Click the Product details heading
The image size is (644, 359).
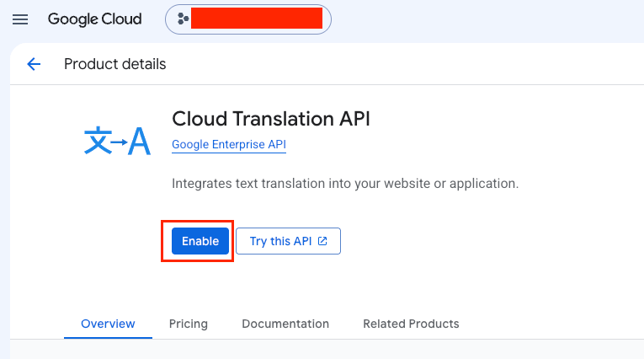point(115,64)
